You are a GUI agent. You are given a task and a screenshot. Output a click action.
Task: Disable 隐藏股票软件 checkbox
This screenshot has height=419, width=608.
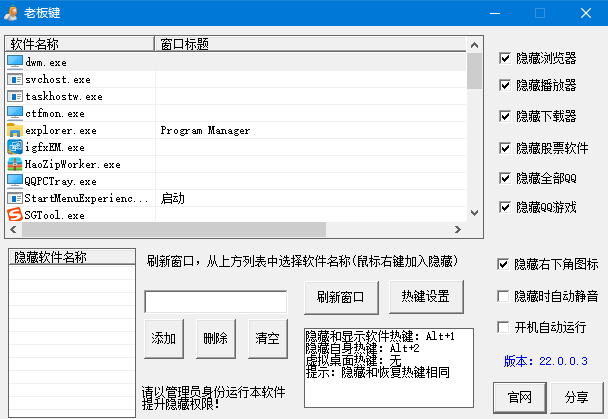point(505,148)
